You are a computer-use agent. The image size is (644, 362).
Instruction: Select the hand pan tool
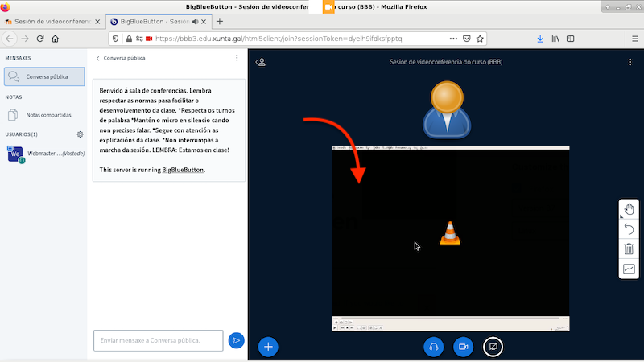629,210
